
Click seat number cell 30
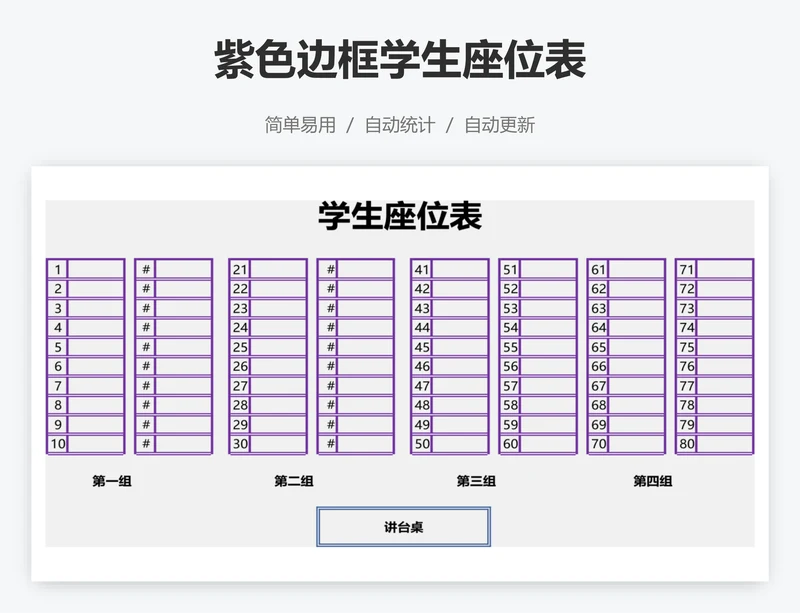(240, 444)
